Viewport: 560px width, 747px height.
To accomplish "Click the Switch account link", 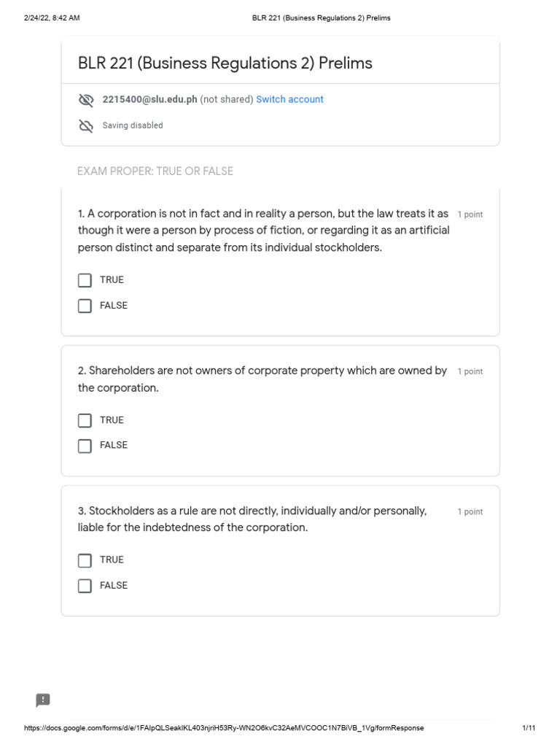I will tap(289, 99).
